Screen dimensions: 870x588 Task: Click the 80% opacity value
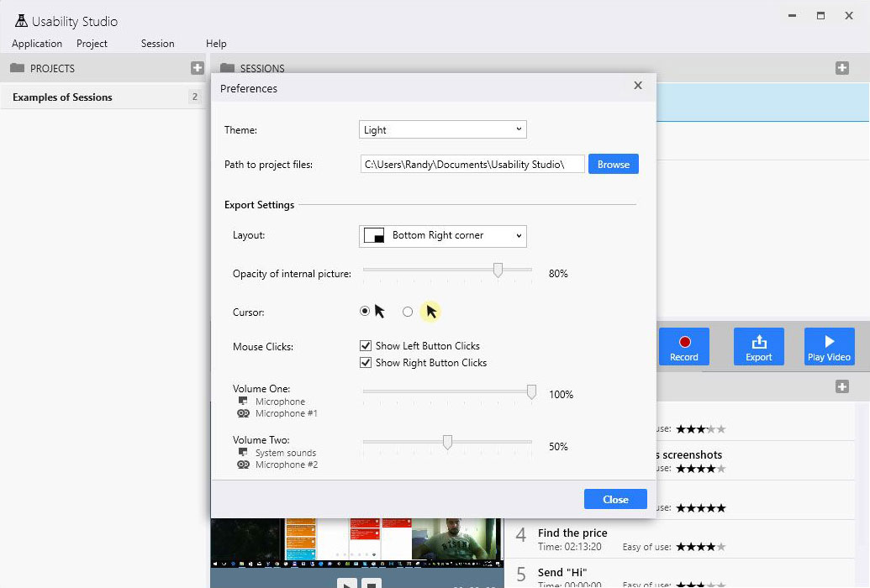click(x=558, y=274)
